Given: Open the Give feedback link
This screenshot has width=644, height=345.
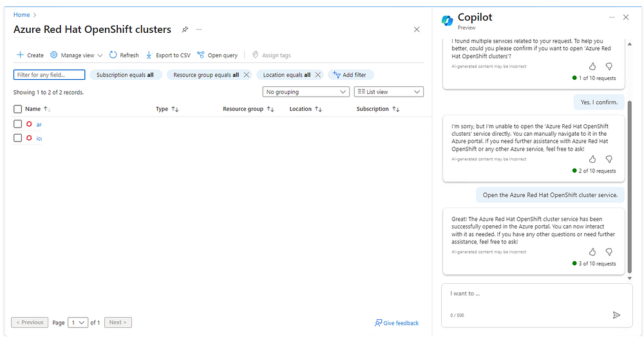Looking at the screenshot, I should click(397, 323).
